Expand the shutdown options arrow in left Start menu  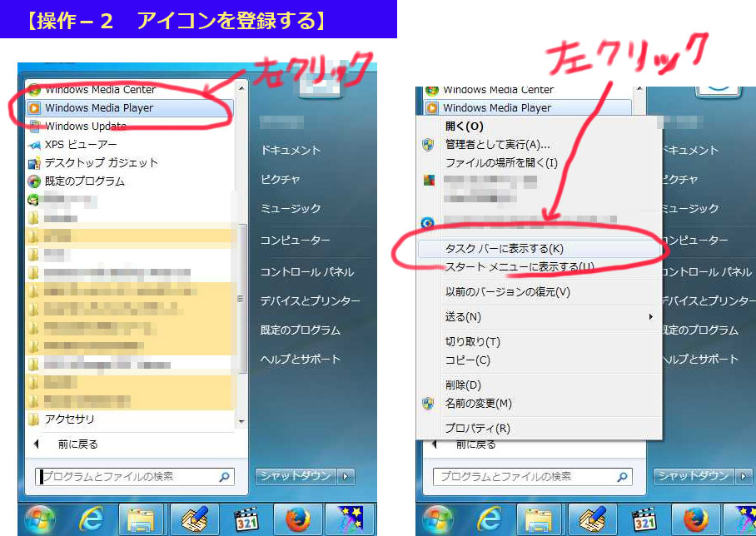coord(346,477)
